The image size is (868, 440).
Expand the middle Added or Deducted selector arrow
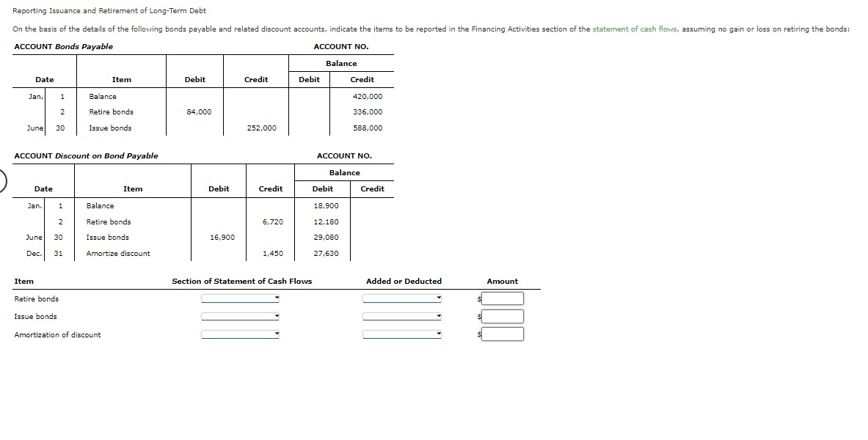440,316
